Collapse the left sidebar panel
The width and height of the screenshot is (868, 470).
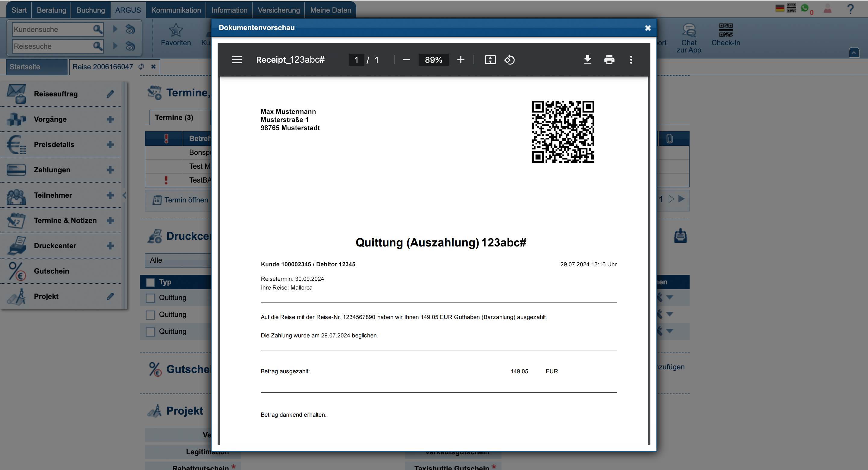pos(124,195)
